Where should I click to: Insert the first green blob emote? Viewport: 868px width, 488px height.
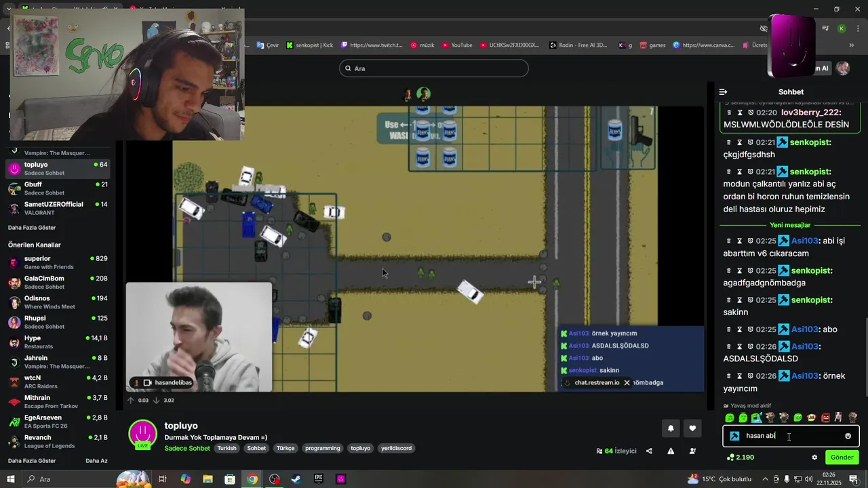pyautogui.click(x=730, y=418)
